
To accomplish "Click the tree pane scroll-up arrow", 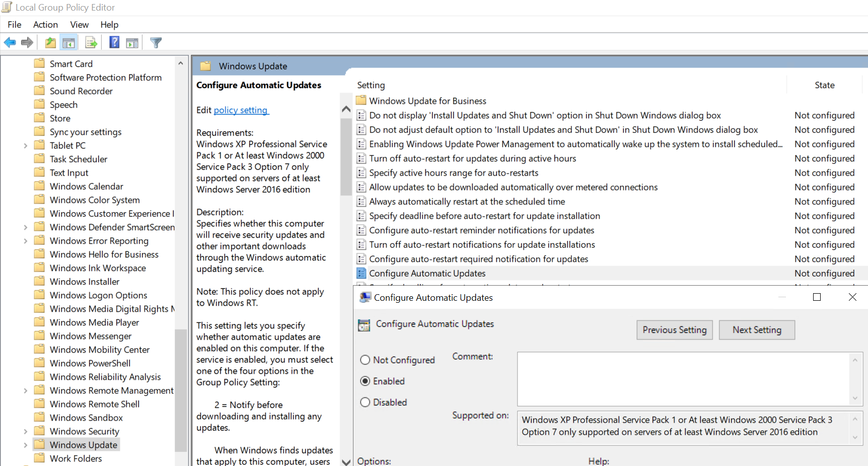I will (181, 63).
